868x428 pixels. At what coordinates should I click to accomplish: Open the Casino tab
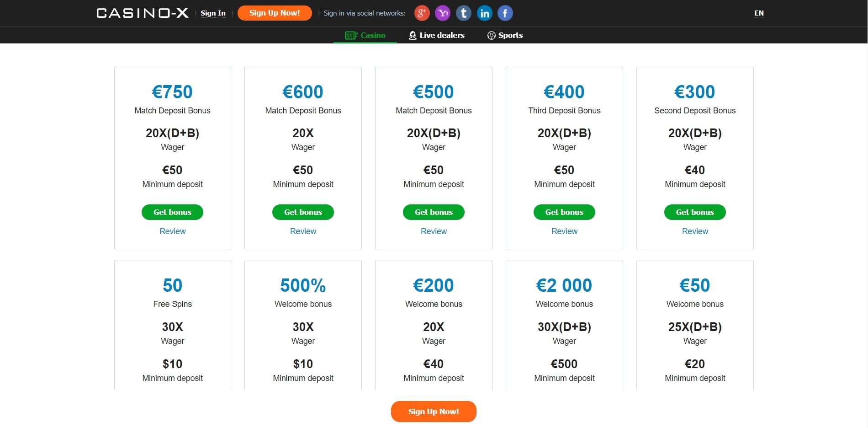coord(365,35)
